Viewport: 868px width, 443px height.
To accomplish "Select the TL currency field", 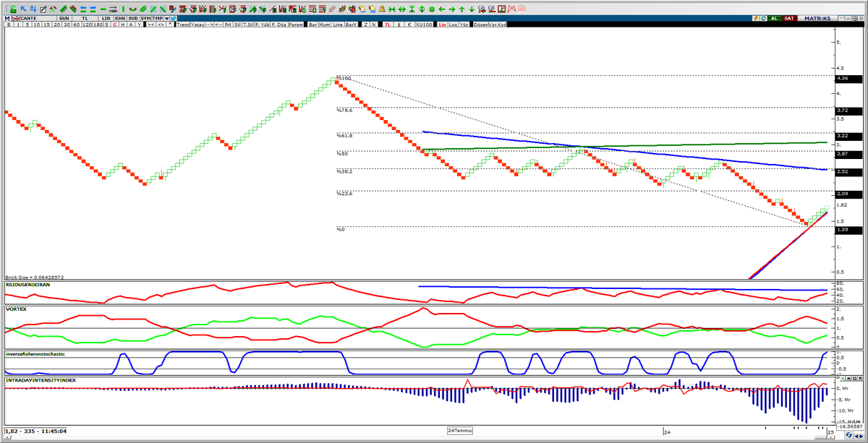I will tap(85, 18).
